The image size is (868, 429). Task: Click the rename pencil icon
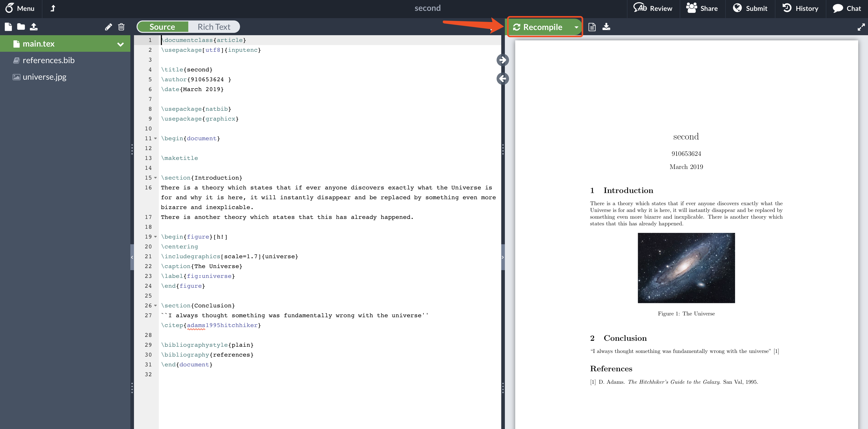108,27
